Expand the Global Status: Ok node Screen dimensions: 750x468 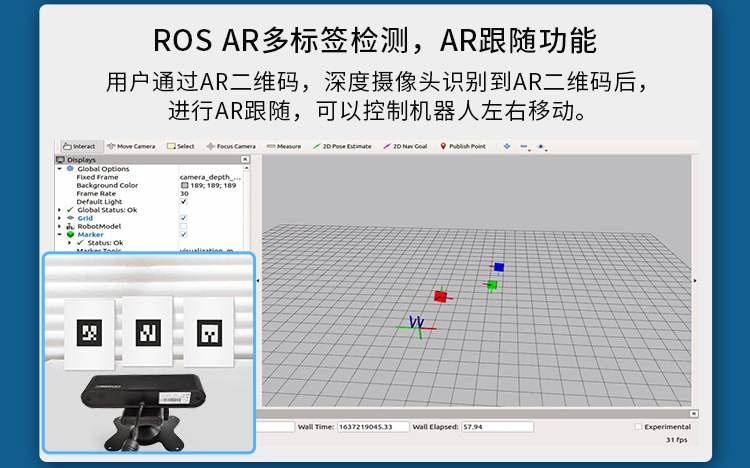pyautogui.click(x=60, y=210)
